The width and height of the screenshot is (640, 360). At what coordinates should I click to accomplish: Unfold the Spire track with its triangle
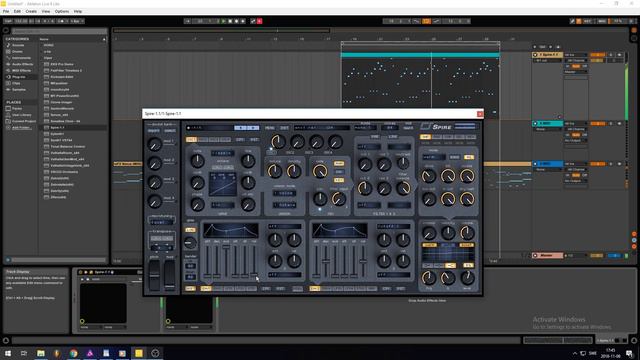(535, 55)
